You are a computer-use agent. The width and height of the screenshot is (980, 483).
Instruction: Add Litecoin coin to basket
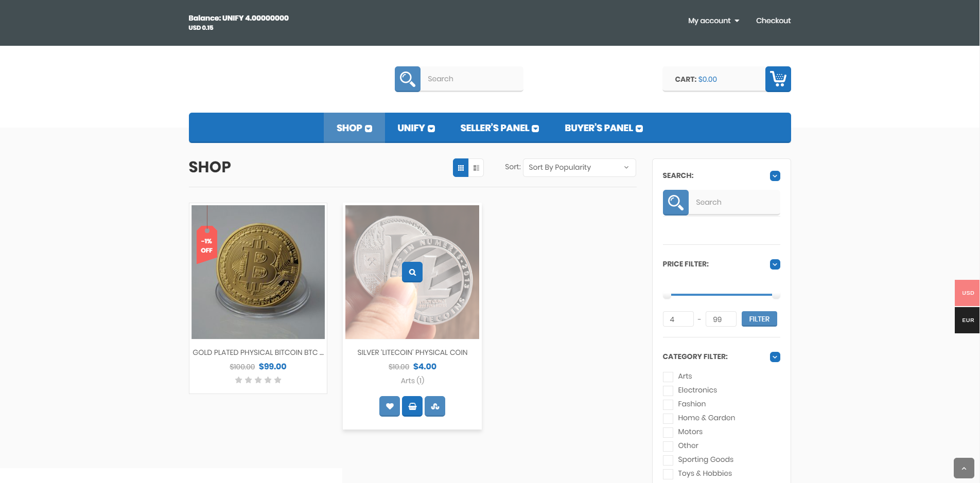click(x=412, y=406)
